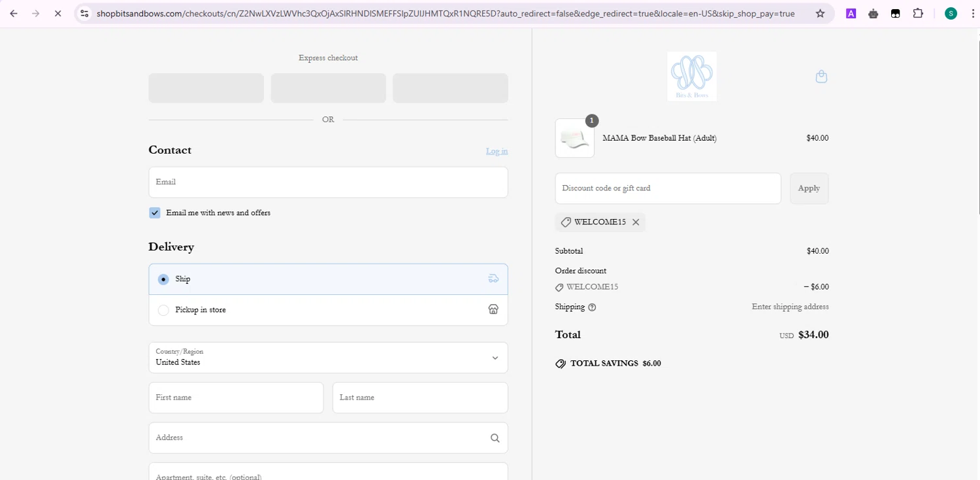Screen dimensions: 980x480
Task: Click the Express checkout heading
Action: click(x=328, y=58)
